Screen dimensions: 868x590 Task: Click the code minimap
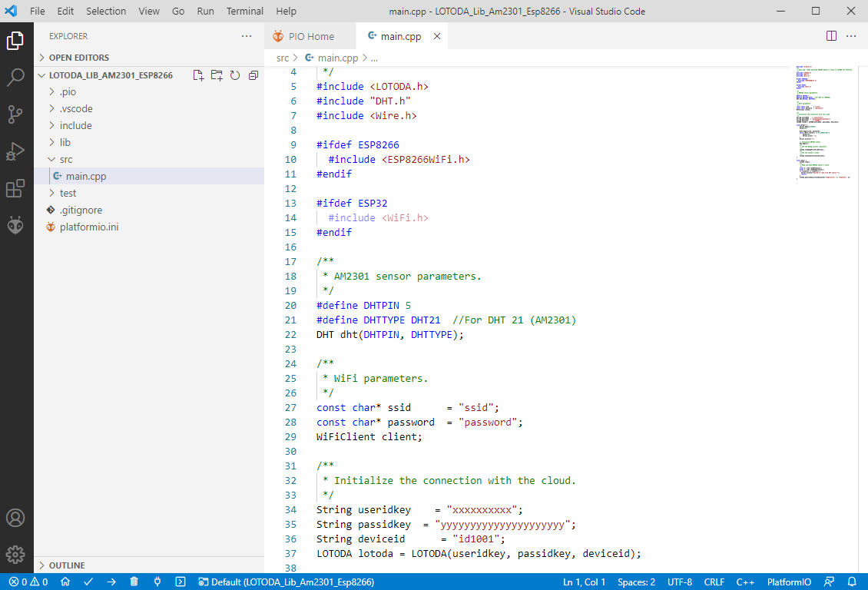pos(823,121)
